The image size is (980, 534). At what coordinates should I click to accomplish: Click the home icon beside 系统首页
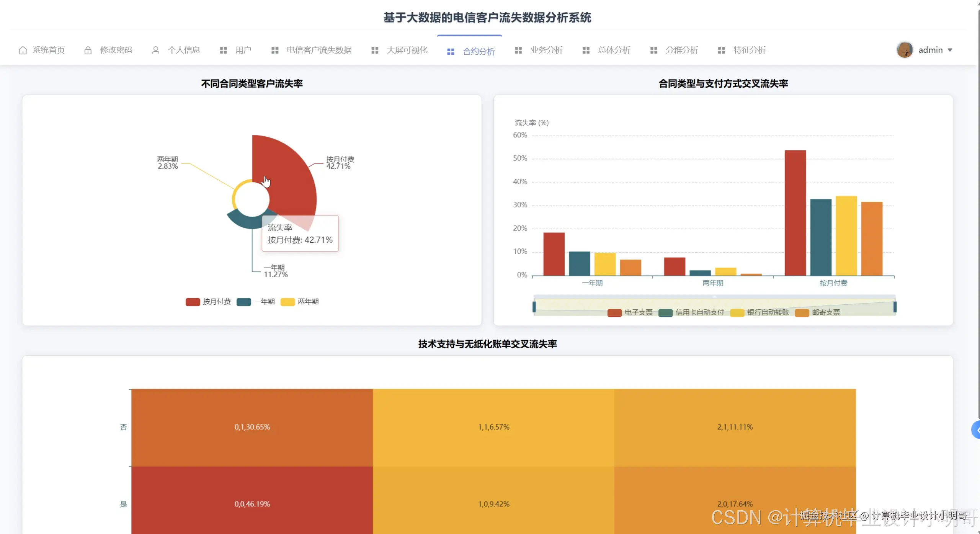(x=23, y=50)
